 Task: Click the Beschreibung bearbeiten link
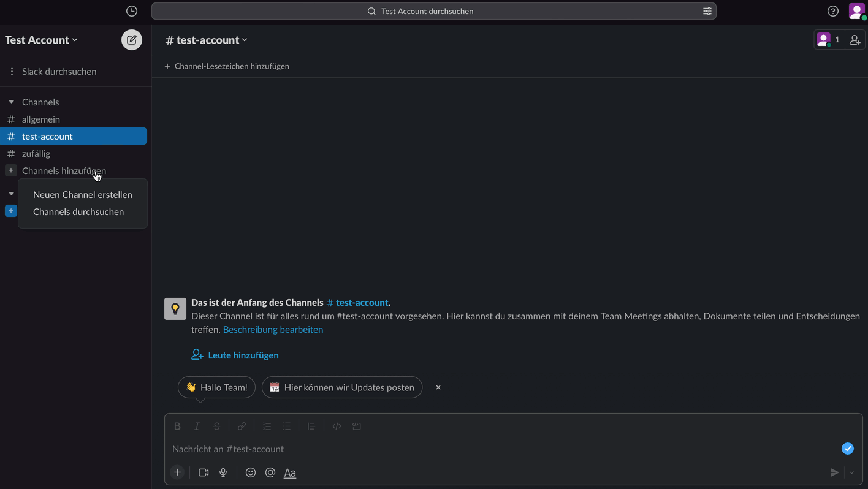pyautogui.click(x=273, y=330)
